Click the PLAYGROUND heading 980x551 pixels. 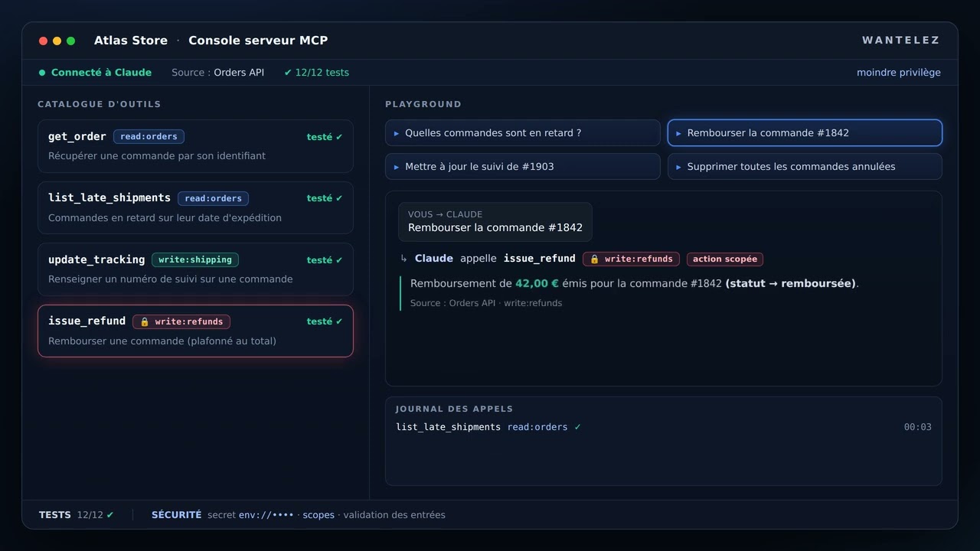coord(423,104)
